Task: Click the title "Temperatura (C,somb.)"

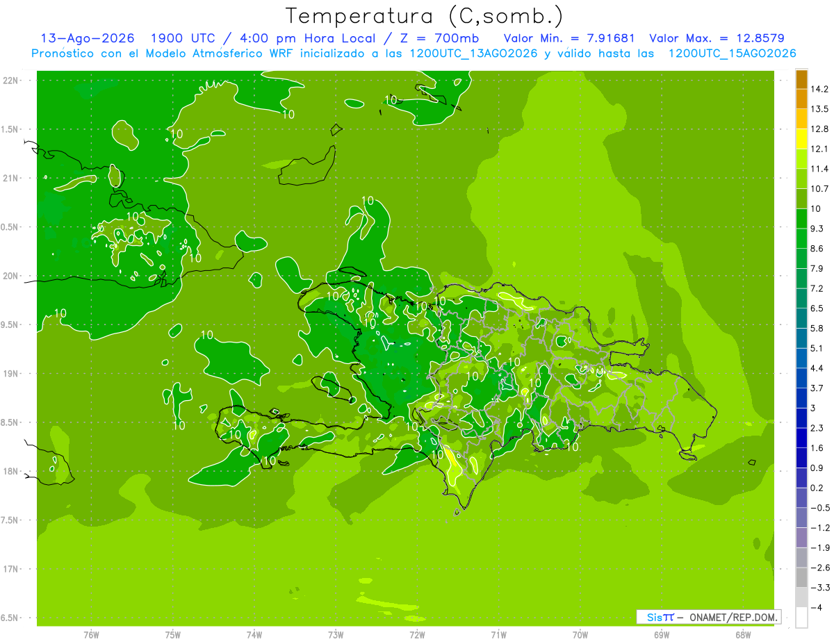Action: (x=424, y=16)
